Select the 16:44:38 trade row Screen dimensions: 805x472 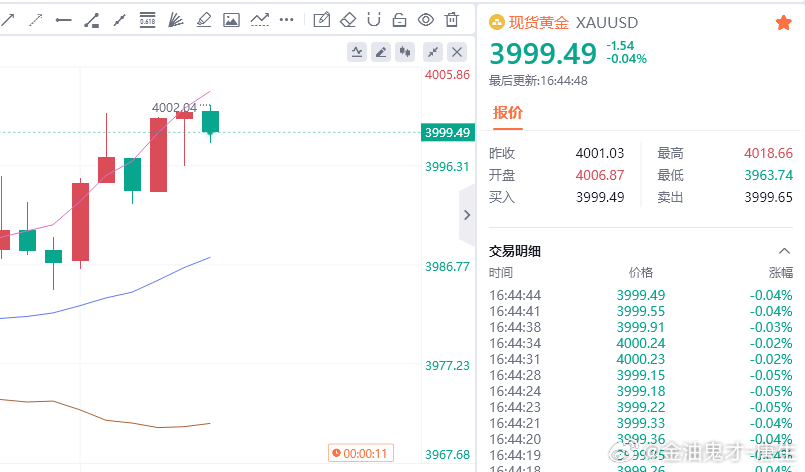(x=641, y=327)
